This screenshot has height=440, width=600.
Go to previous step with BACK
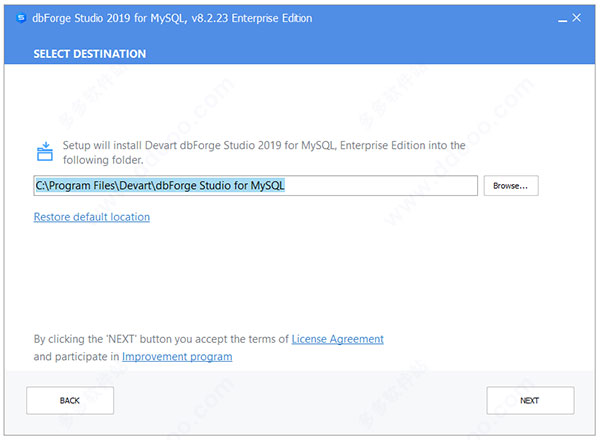click(70, 400)
